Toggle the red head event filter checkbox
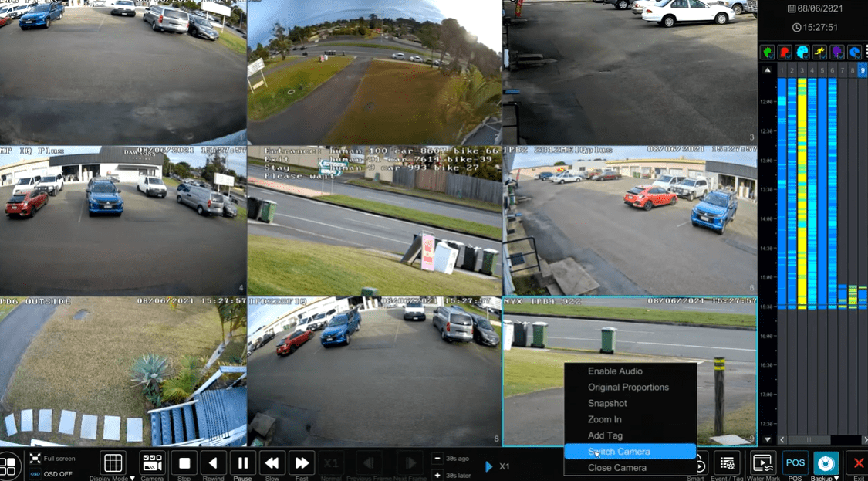 pyautogui.click(x=785, y=52)
